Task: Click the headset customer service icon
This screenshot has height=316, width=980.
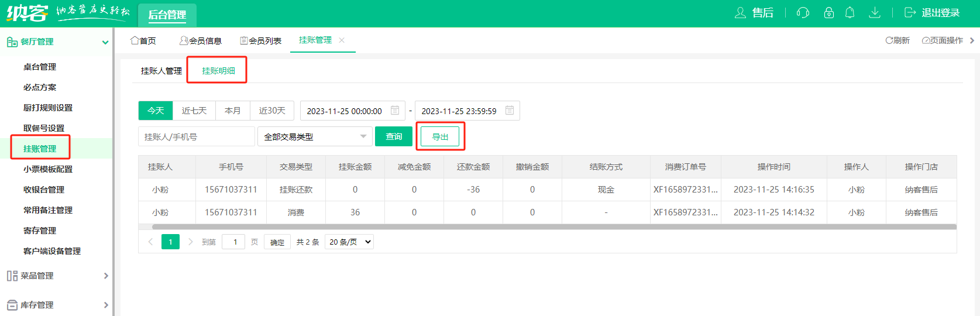Action: 803,13
